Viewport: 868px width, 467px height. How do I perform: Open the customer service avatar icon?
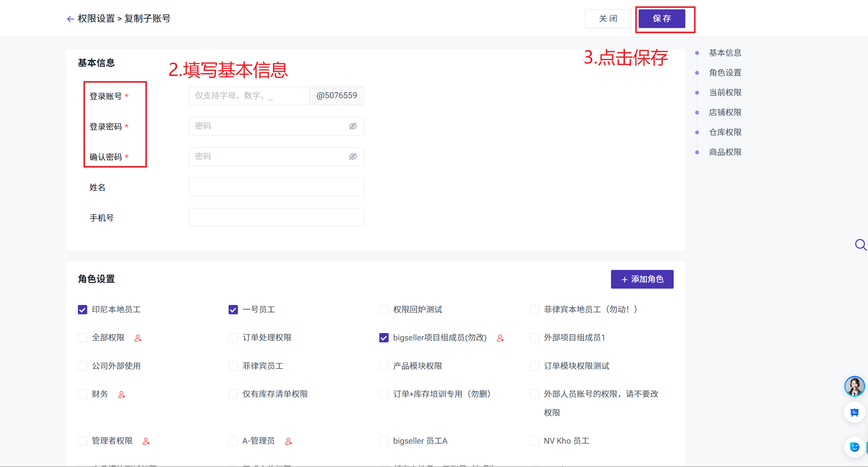(x=854, y=386)
